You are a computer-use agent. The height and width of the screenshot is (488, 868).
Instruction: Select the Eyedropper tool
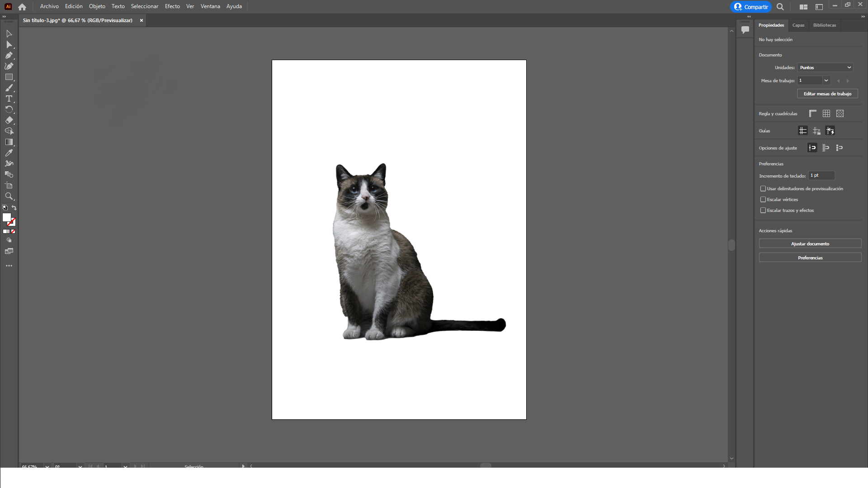[9, 153]
